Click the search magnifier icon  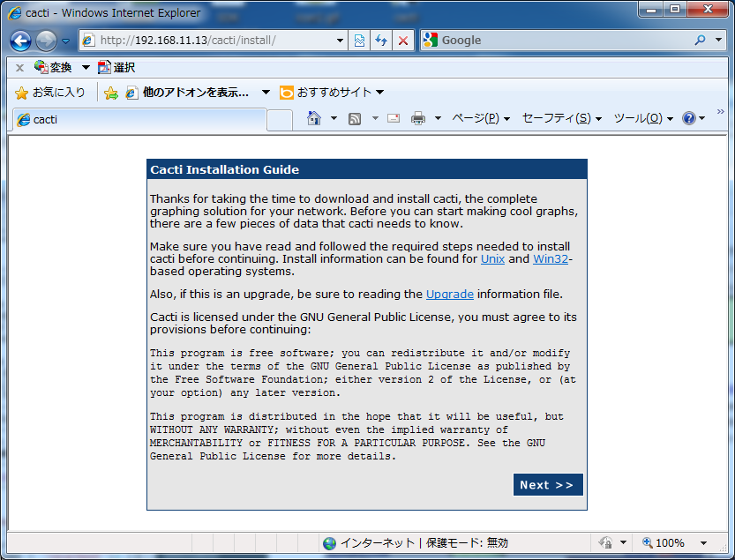point(701,41)
